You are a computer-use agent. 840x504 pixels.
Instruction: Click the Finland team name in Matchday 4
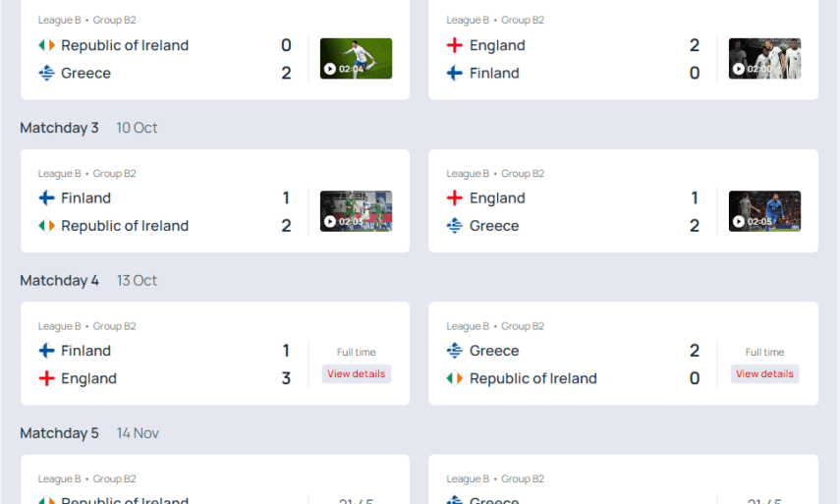(85, 351)
